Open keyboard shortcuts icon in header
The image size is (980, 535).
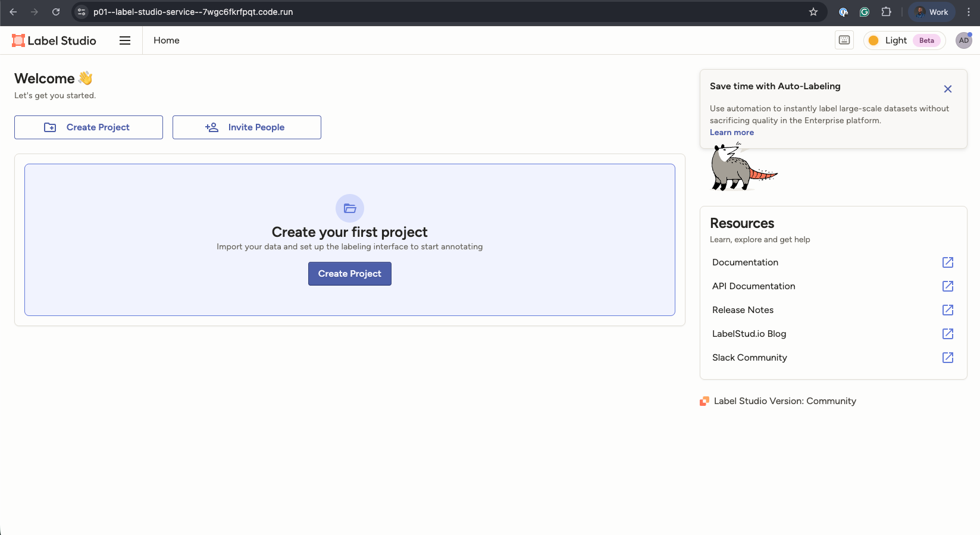tap(844, 40)
